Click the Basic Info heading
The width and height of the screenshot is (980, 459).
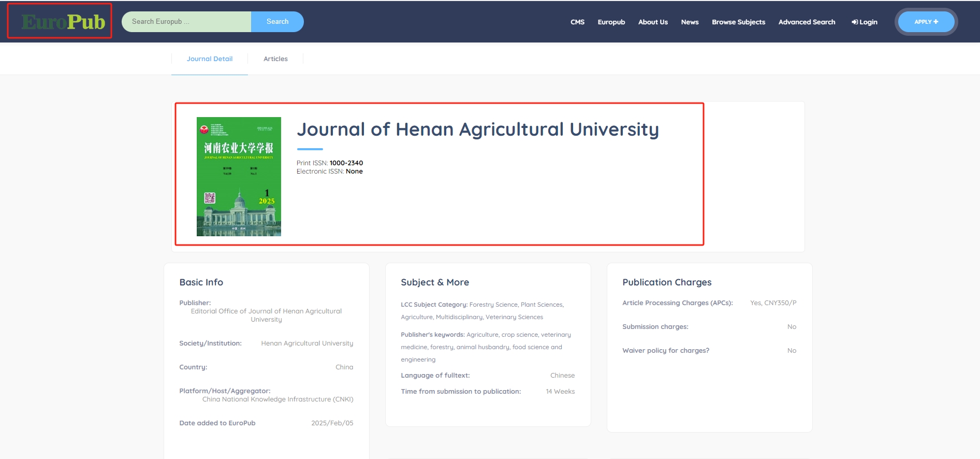point(201,282)
